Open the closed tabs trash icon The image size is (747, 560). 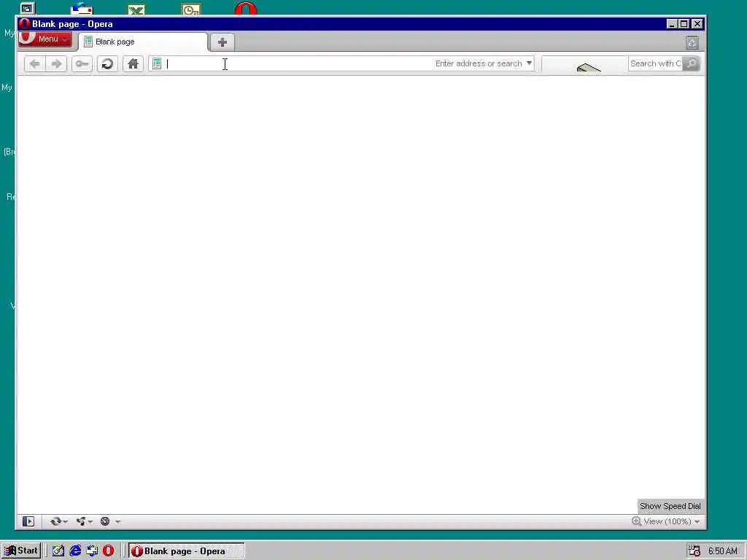tap(692, 43)
